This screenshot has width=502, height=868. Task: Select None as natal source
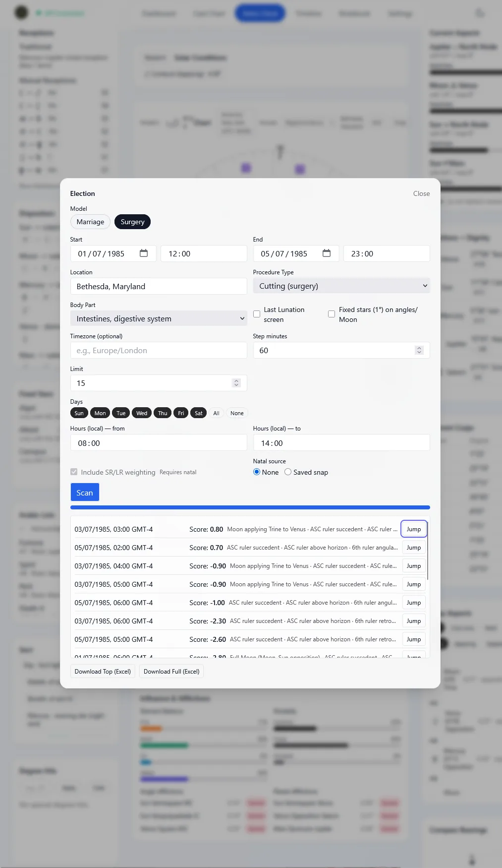[257, 472]
